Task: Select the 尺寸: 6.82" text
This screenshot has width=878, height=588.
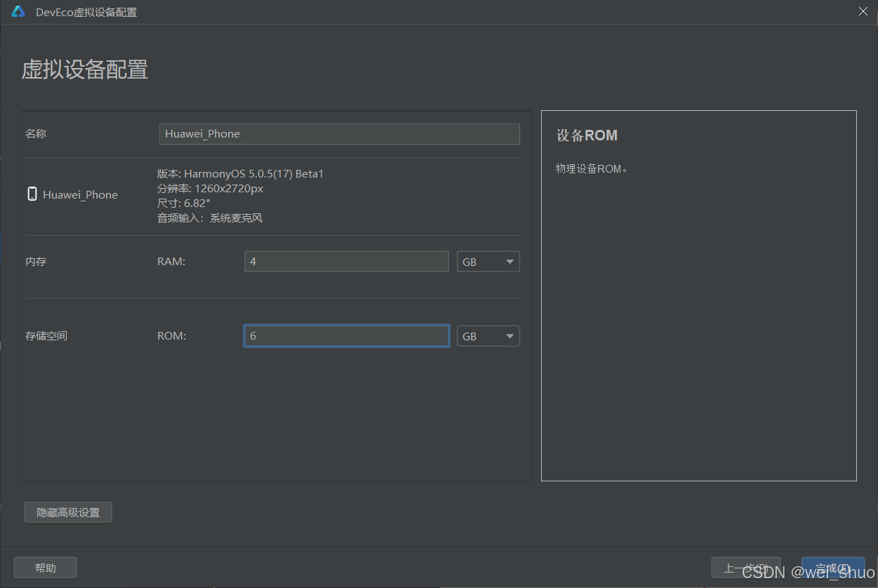Action: tap(184, 203)
